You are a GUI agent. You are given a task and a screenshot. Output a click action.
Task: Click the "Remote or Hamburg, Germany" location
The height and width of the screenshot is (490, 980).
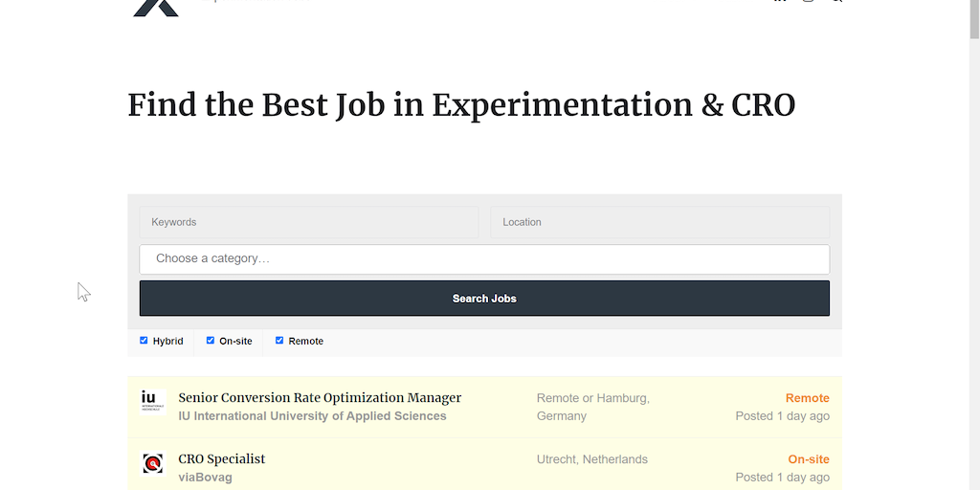[592, 407]
